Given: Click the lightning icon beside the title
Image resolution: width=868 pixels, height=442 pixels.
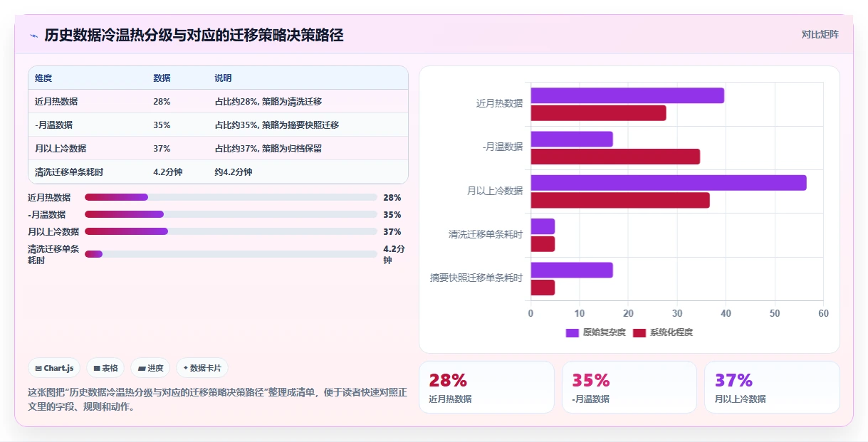Looking at the screenshot, I should (x=33, y=36).
